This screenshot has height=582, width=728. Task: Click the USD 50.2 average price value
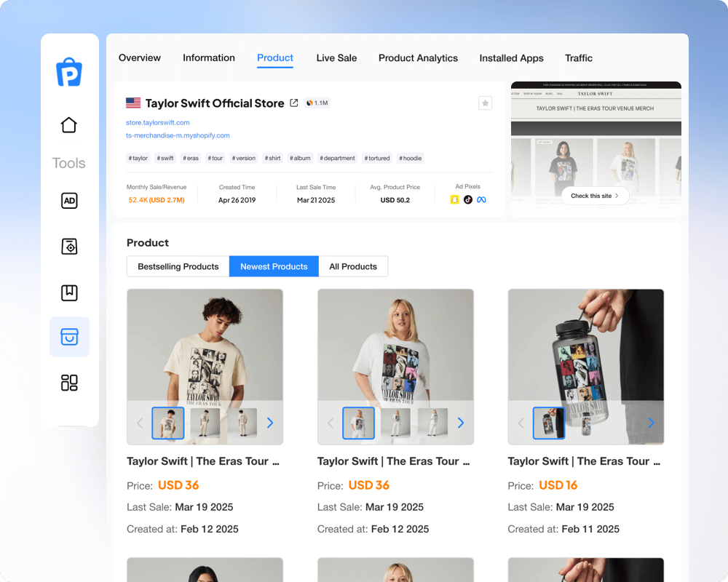[395, 200]
